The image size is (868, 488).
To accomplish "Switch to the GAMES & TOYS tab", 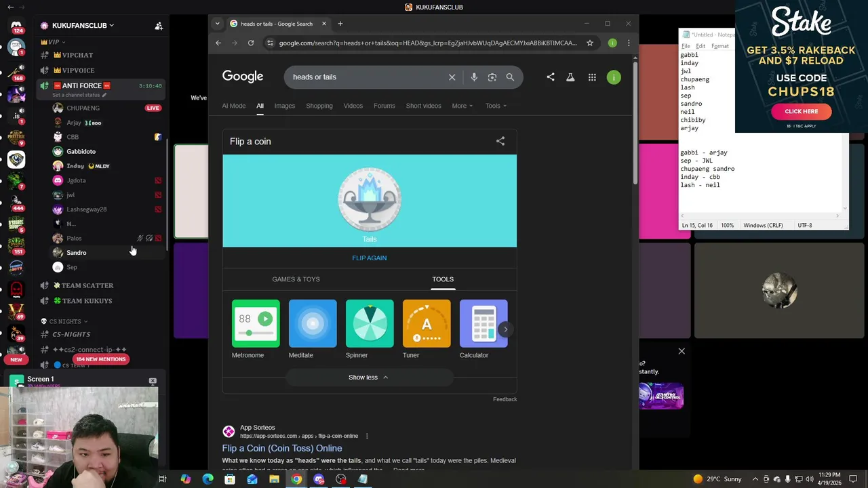I will coord(296,279).
